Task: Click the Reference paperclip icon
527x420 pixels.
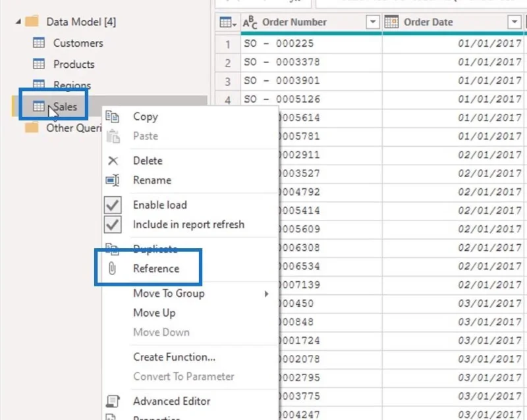Action: click(x=112, y=269)
